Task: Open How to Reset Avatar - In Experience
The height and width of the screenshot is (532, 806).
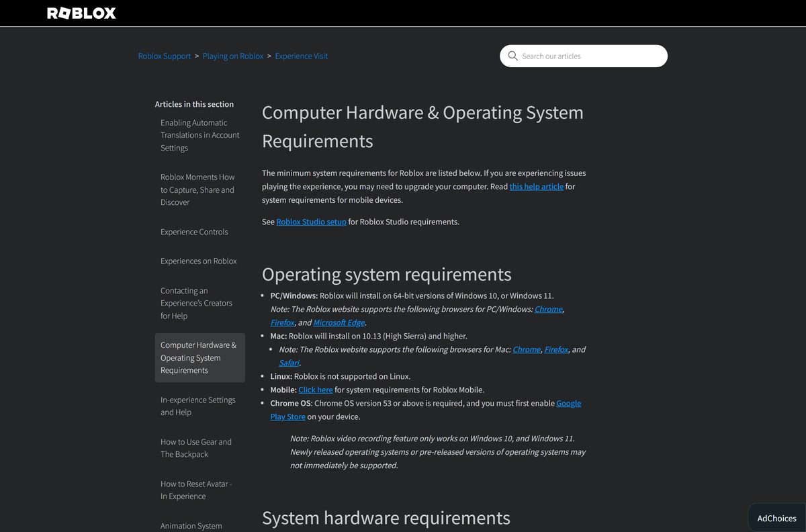Action: 196,490
